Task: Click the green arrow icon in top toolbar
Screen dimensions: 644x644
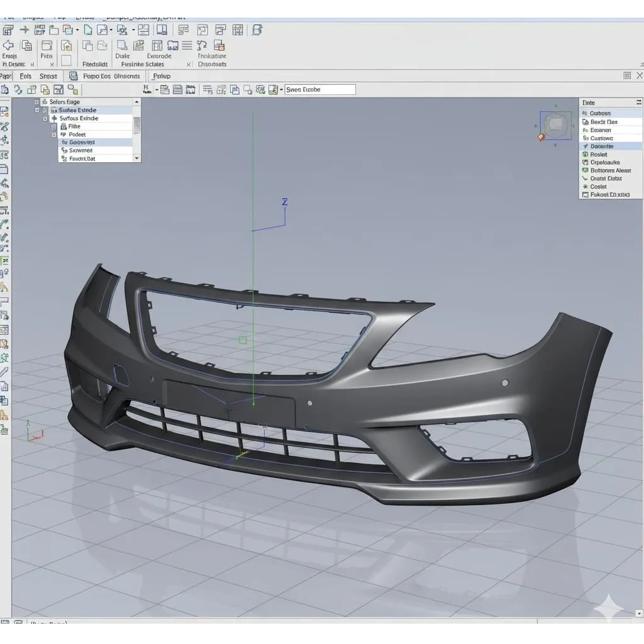Action: coord(25,30)
